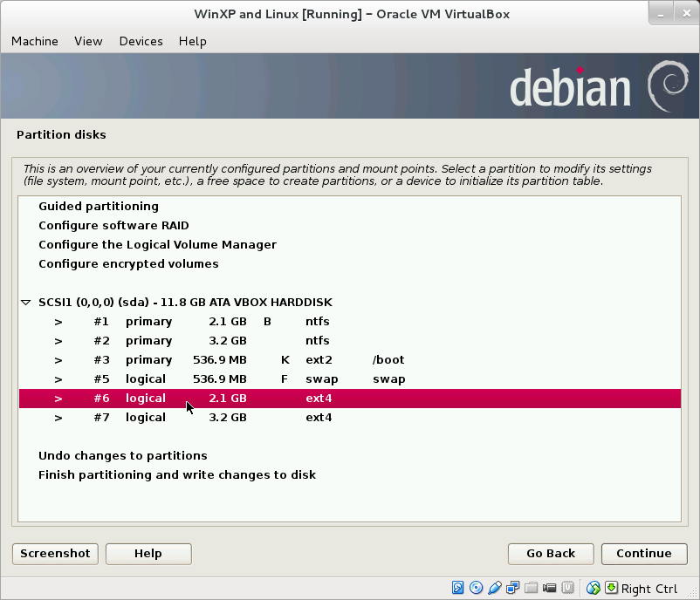Click the shared folders status icon

pos(531,588)
